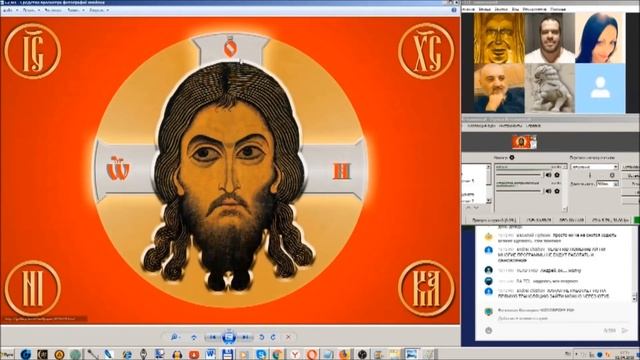This screenshot has width=640, height=360.
Task: Open settings gear of the second audio channel
Action: tap(557, 191)
